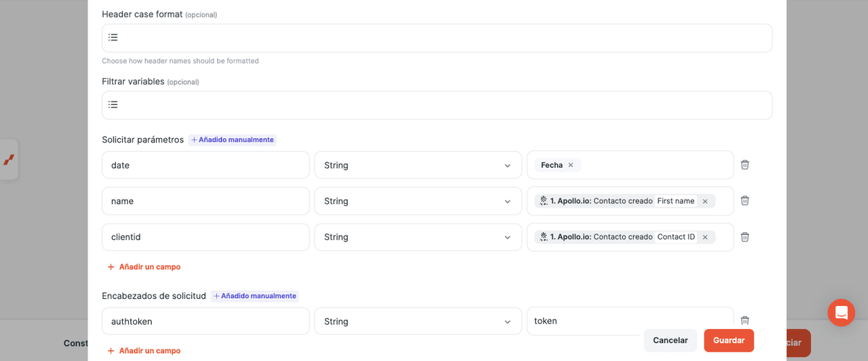This screenshot has height=361, width=868.
Task: Open the Filtrar variables selector
Action: tap(437, 105)
